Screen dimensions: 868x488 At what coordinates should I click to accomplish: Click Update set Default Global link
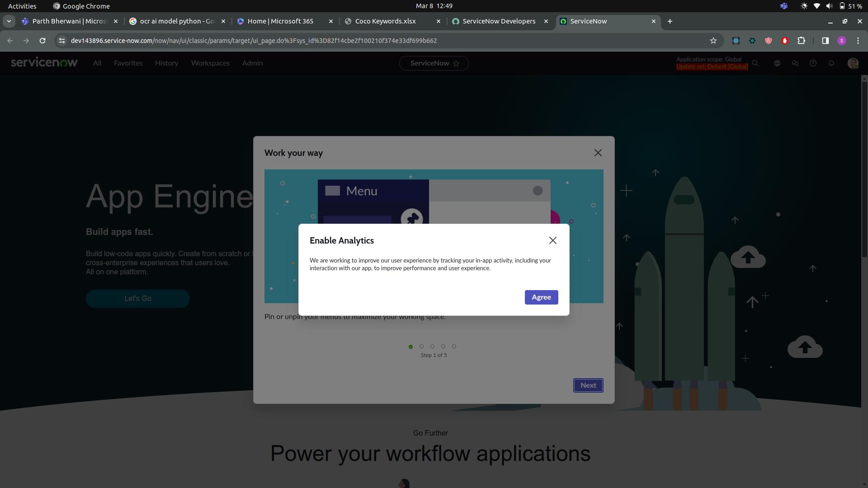[712, 67]
